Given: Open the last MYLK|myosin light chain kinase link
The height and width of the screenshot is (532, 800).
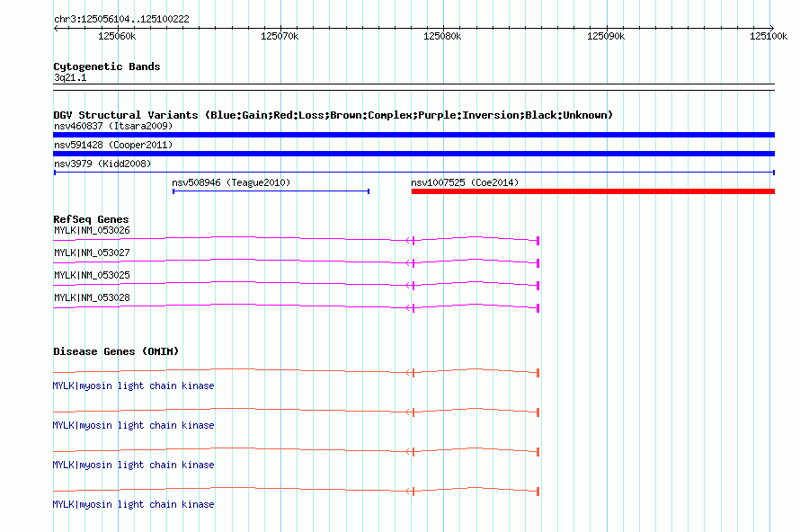Looking at the screenshot, I should (x=133, y=504).
